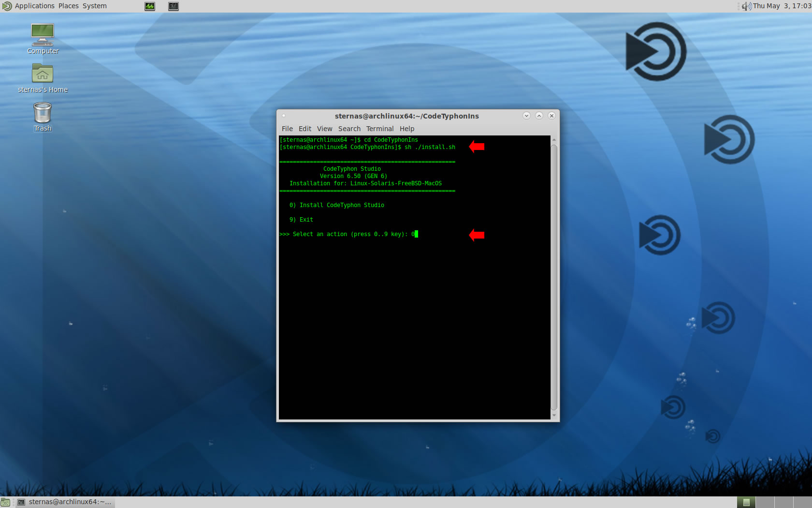
Task: Click the '9) Exit' option text
Action: point(301,220)
